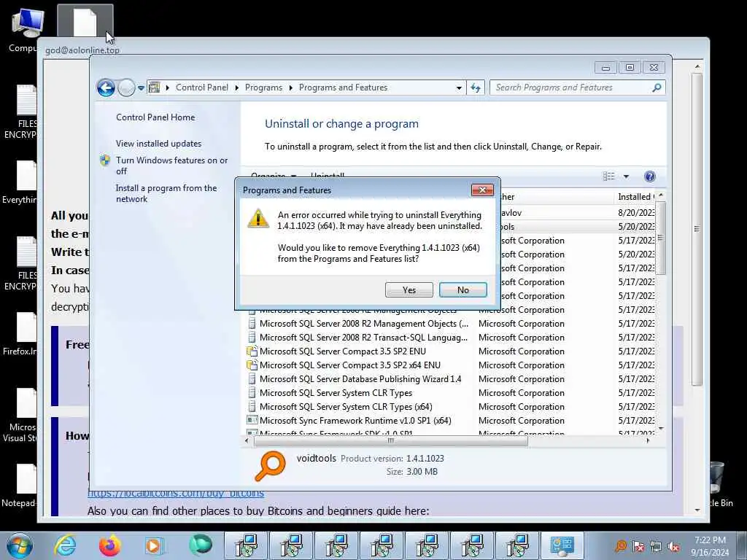The height and width of the screenshot is (560, 747).
Task: Click Yes in the error dialog
Action: pyautogui.click(x=409, y=290)
